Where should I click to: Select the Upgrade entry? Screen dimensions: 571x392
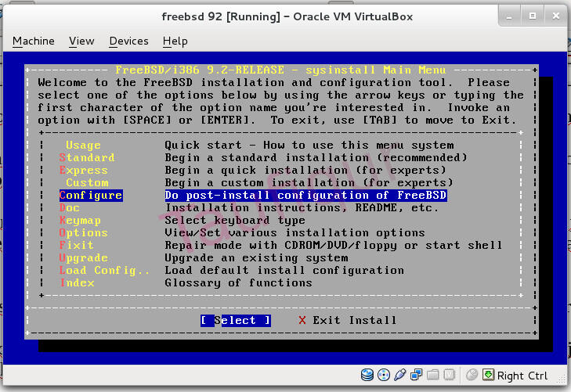tap(83, 258)
